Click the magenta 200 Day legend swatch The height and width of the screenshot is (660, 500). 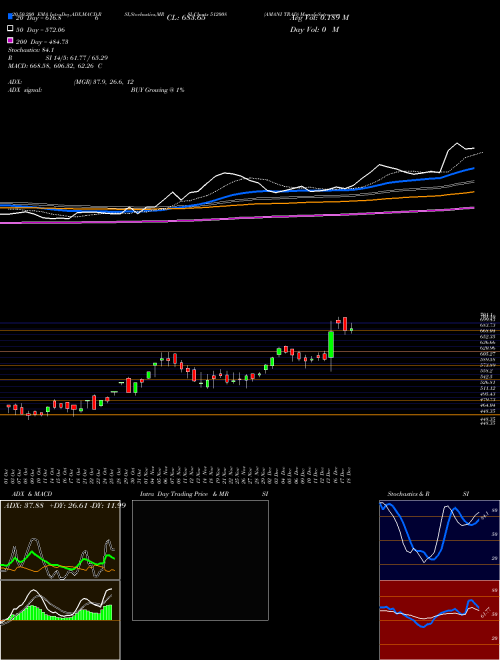(10, 41)
